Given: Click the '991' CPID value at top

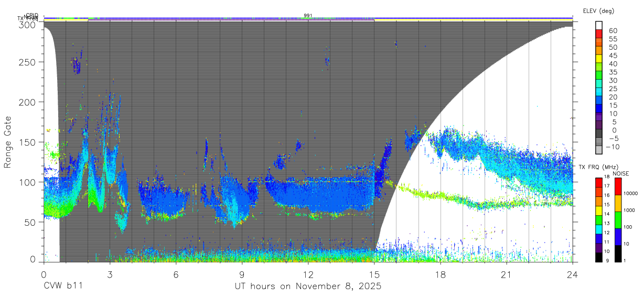Looking at the screenshot, I should point(308,15).
